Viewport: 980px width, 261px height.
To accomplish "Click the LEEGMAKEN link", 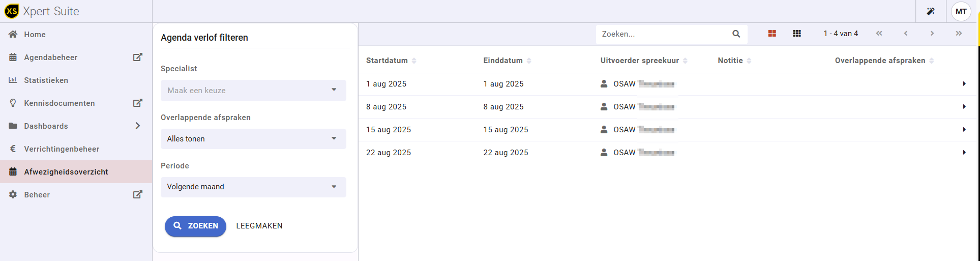I will [x=259, y=226].
